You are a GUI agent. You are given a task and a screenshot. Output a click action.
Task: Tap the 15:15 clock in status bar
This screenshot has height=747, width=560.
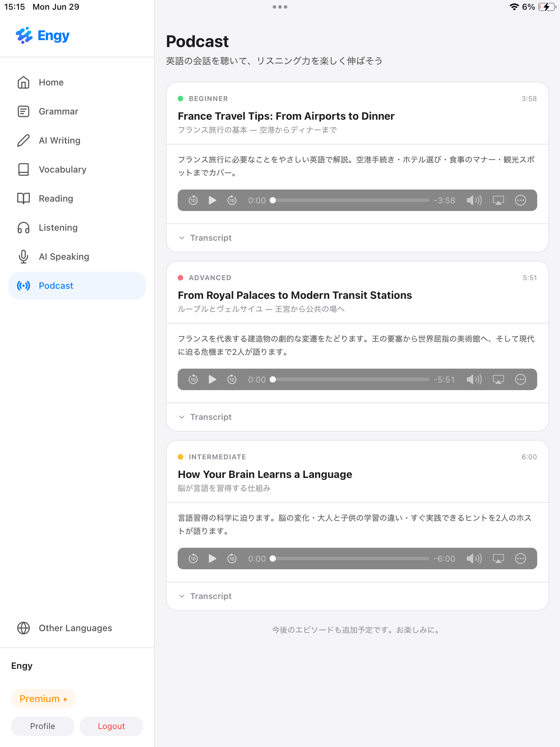14,7
